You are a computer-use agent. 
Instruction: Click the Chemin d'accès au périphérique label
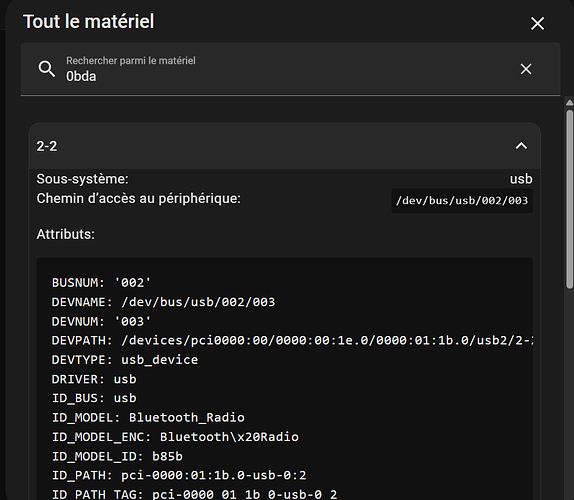[x=138, y=198]
